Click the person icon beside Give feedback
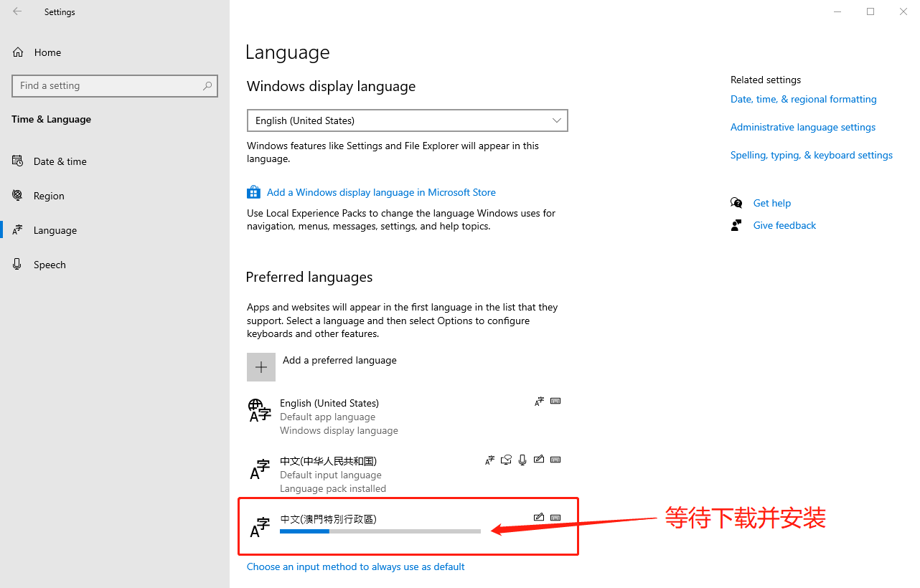The height and width of the screenshot is (588, 920). [736, 225]
